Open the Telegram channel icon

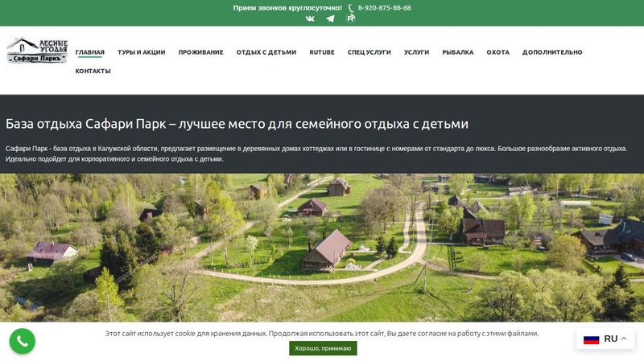tap(330, 18)
